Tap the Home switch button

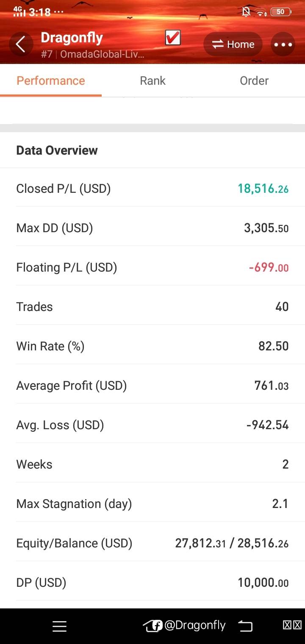[233, 44]
